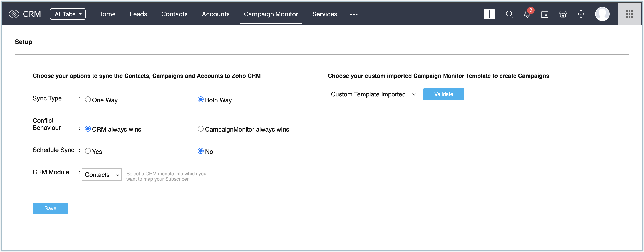Screen dimensions: 644x252
Task: Switch to the Leads tab
Action: click(x=138, y=14)
